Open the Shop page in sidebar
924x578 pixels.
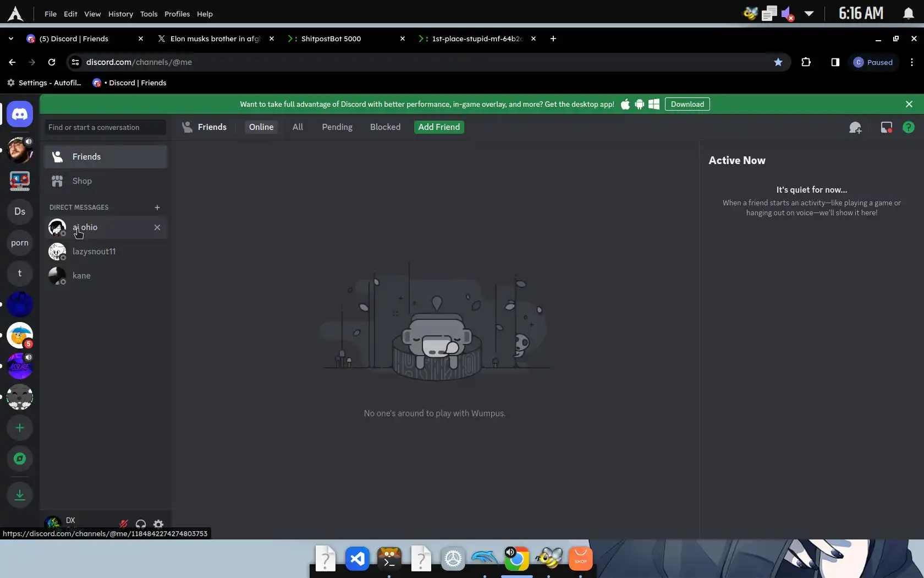point(106,181)
